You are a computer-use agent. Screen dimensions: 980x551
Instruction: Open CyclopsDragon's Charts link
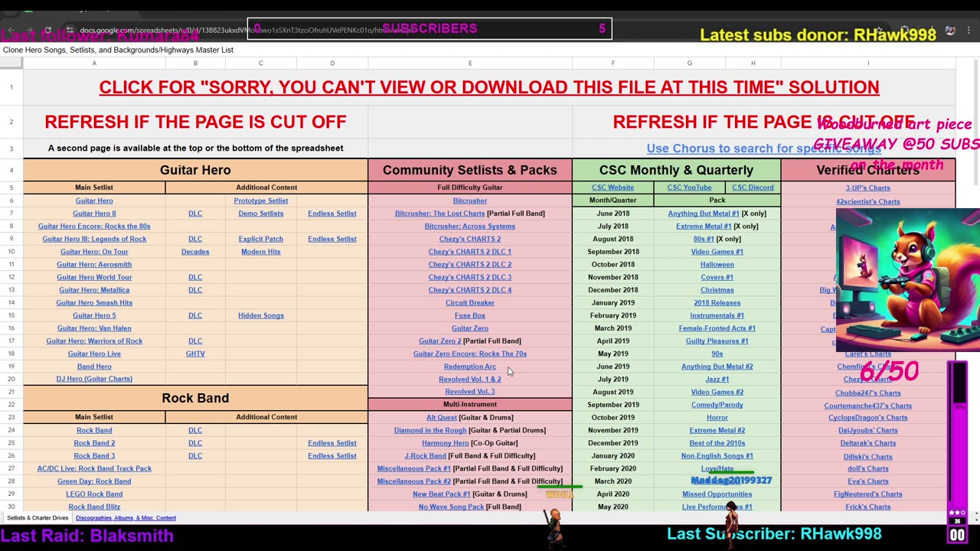point(868,418)
